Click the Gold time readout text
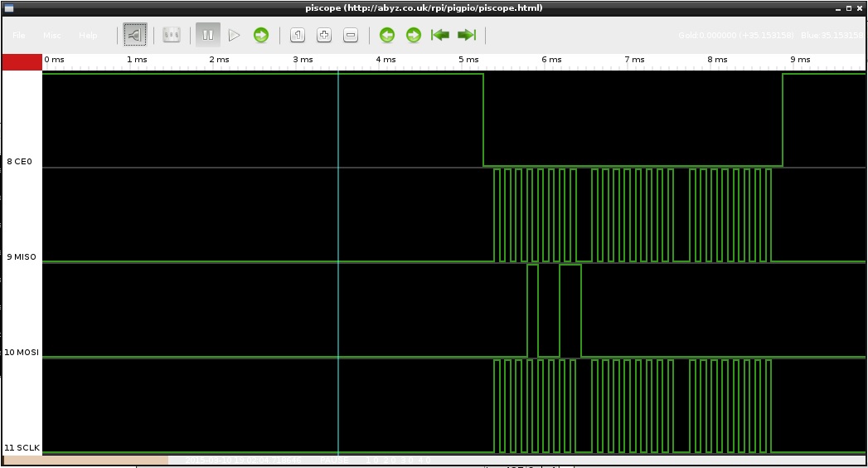The height and width of the screenshot is (468, 868). tap(735, 35)
